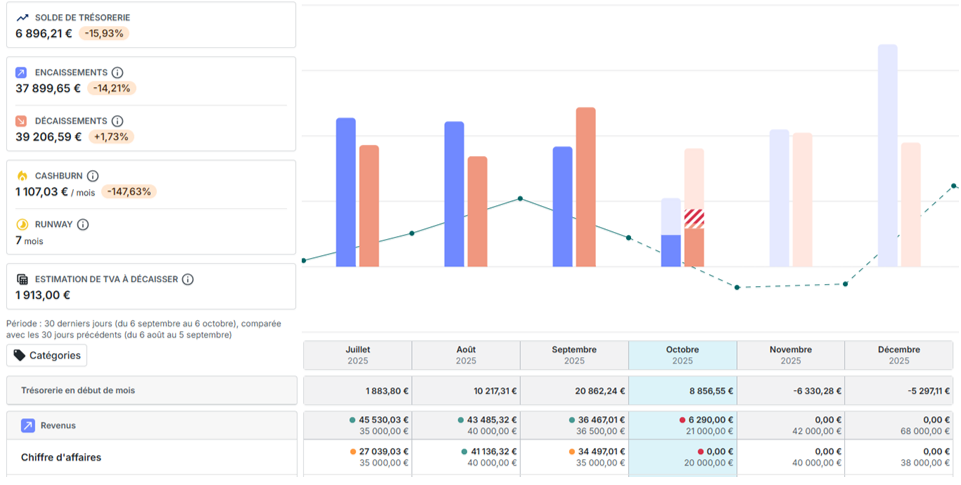This screenshot has height=485, width=961.
Task: Click the tall December encaissements bar
Action: tap(887, 156)
